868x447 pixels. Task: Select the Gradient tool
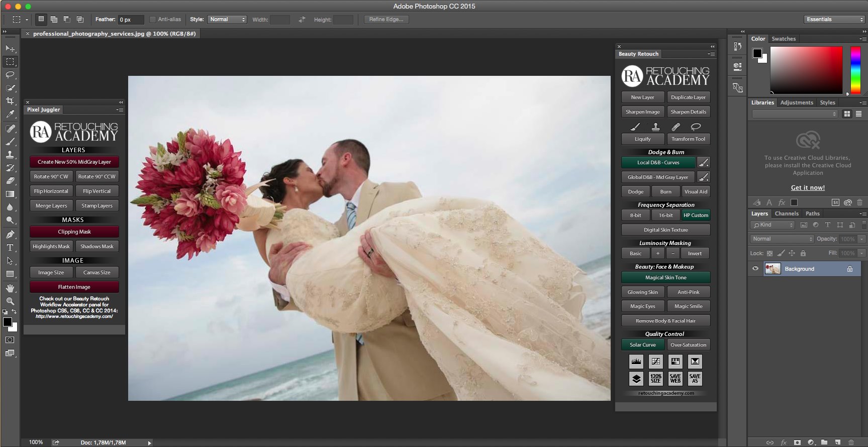click(x=10, y=194)
